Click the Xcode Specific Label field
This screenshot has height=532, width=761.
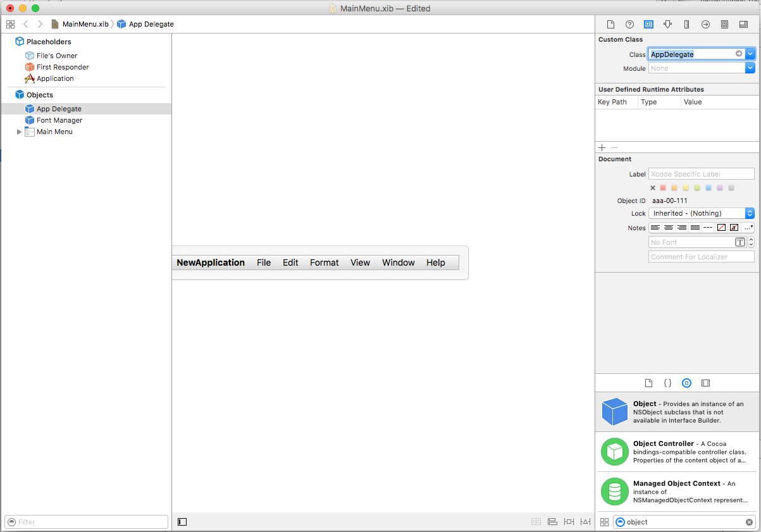coord(701,174)
